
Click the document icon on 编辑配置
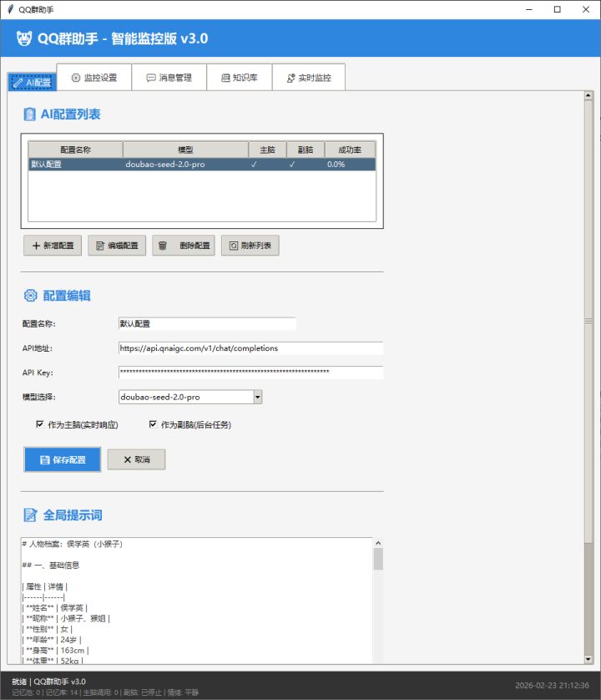pos(100,246)
